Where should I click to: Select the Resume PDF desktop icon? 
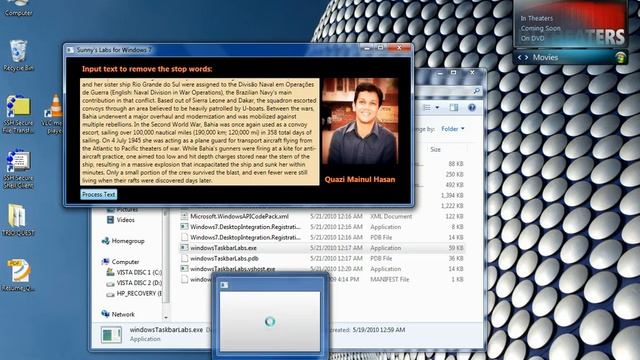coord(18,275)
